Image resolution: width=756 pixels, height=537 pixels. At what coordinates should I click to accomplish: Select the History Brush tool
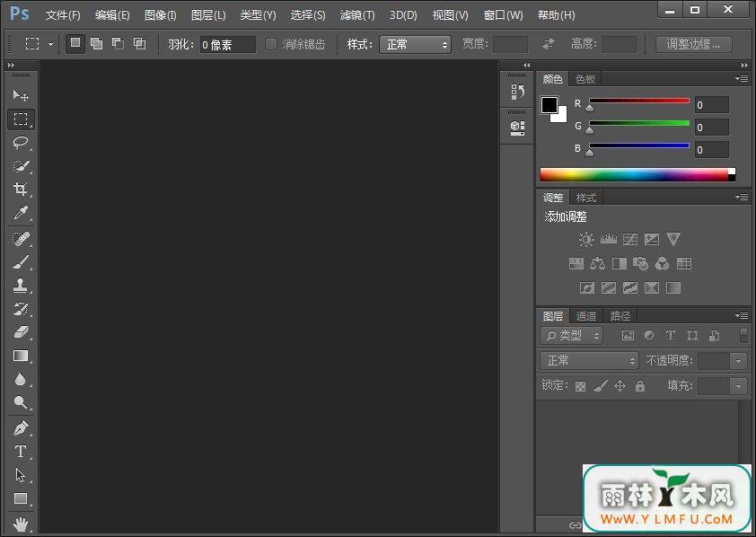tap(21, 309)
